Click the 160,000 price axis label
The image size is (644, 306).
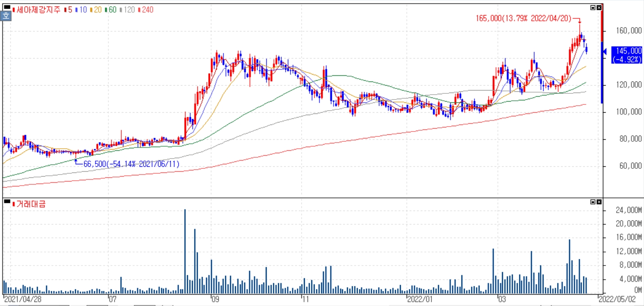point(629,31)
